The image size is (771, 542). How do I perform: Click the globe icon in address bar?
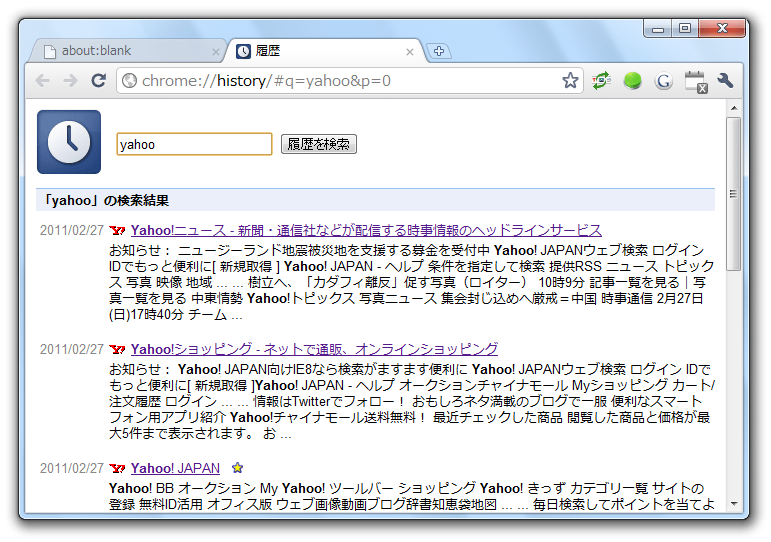coord(129,80)
